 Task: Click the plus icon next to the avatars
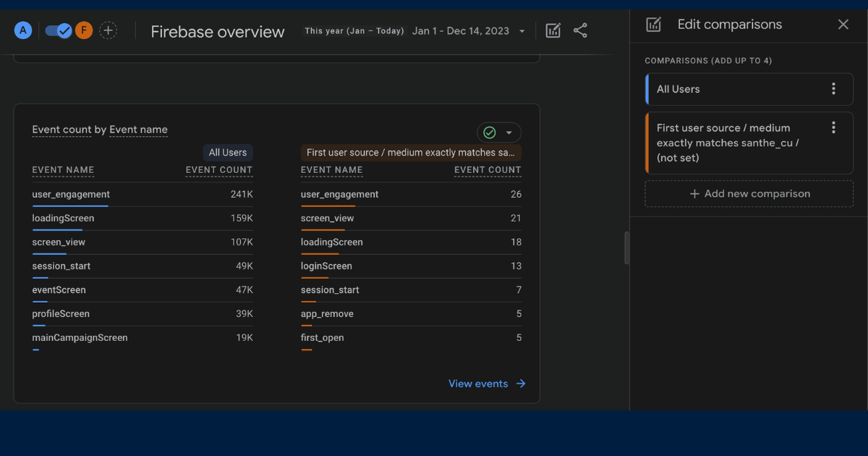[108, 30]
